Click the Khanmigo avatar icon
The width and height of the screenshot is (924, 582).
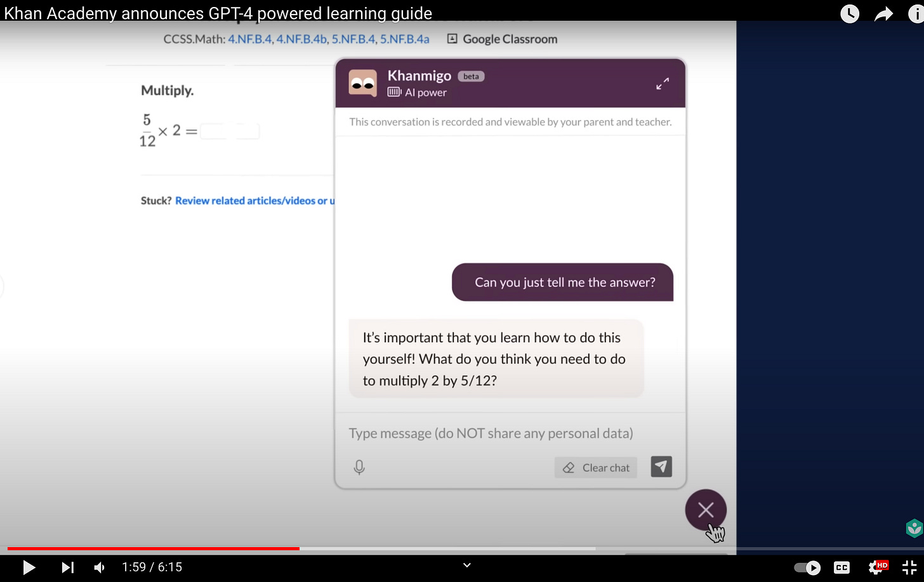coord(363,83)
